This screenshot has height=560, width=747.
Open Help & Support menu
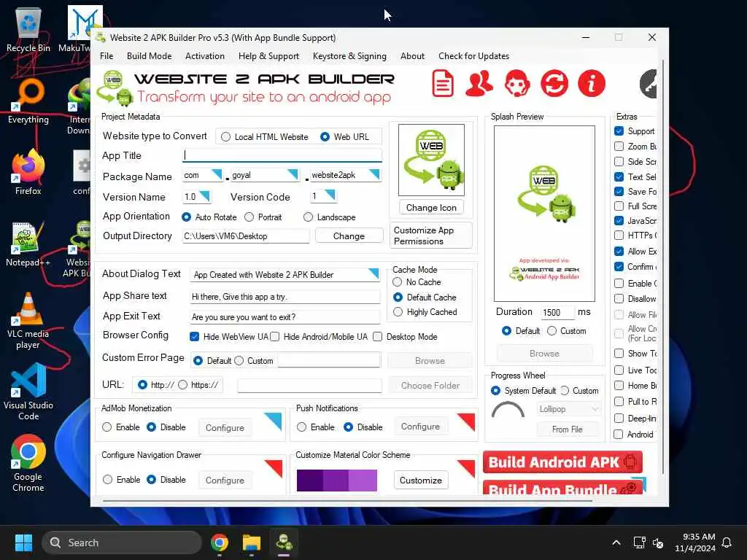pyautogui.click(x=268, y=56)
